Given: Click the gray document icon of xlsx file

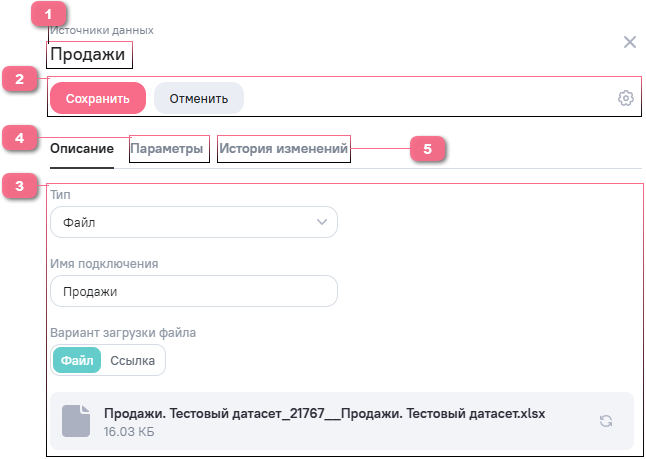Looking at the screenshot, I should (x=76, y=421).
